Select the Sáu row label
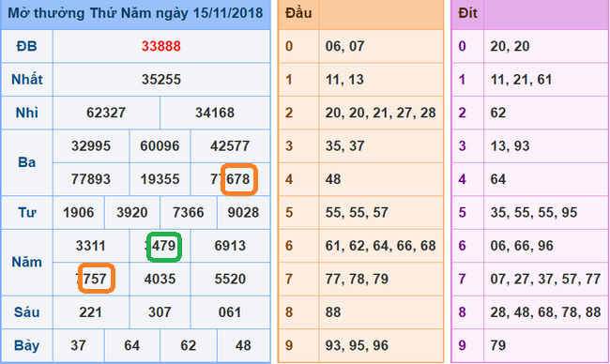610x364 pixels. point(27,312)
